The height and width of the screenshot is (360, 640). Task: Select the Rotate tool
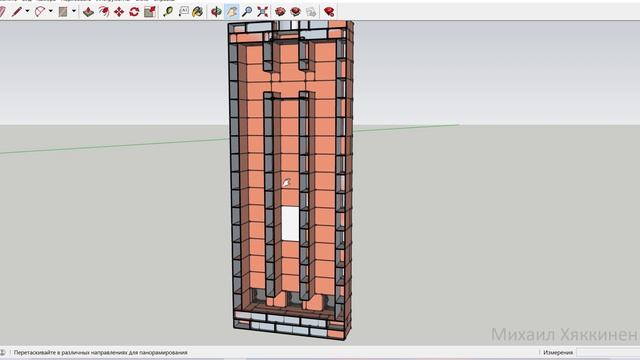[x=134, y=11]
